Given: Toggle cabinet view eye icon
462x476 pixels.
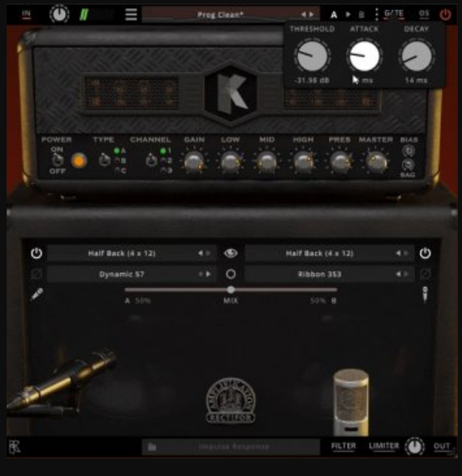Looking at the screenshot, I should (x=231, y=253).
